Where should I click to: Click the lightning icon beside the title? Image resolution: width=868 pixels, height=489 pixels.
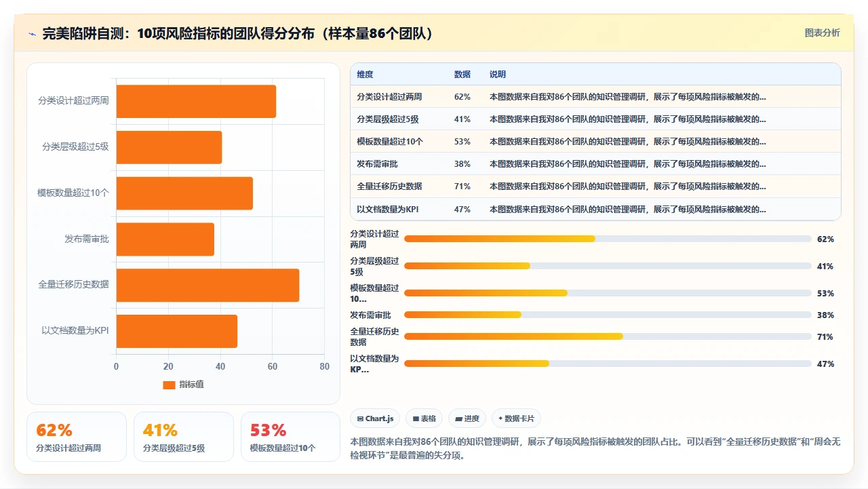point(32,34)
